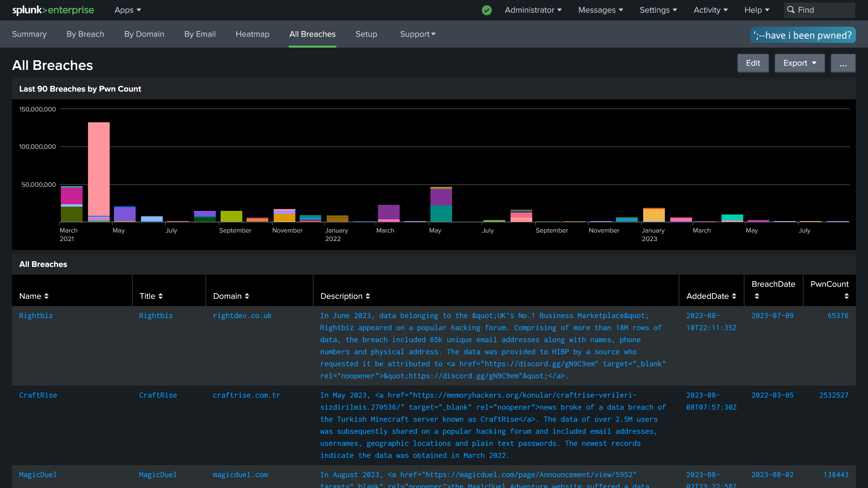This screenshot has width=868, height=488.
Task: Switch to the Heatmap tab
Action: [x=252, y=34]
